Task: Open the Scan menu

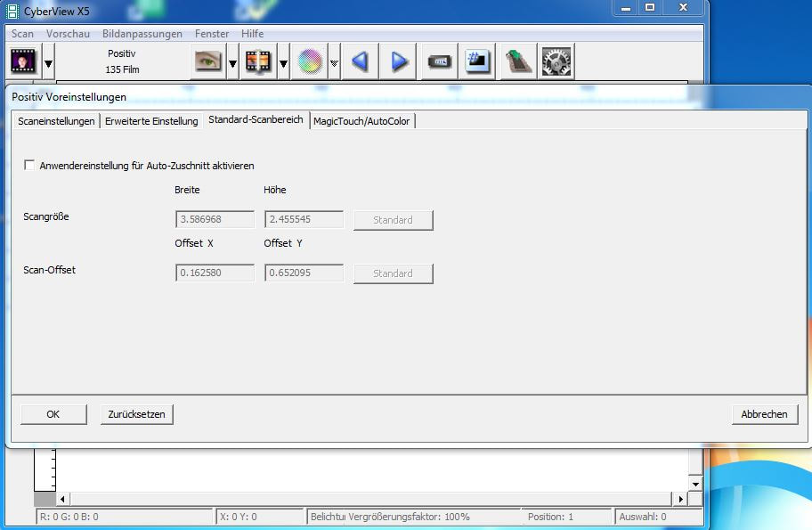Action: click(x=22, y=34)
